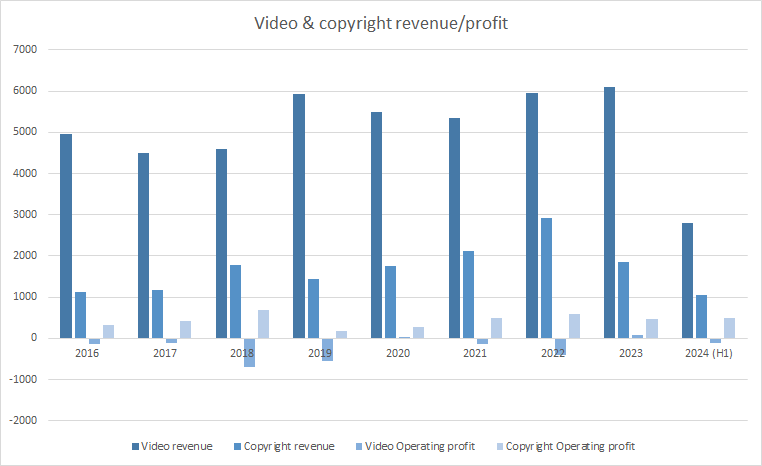Click the 2021 Copyright Operating profit bar
This screenshot has width=762, height=466.
496,328
